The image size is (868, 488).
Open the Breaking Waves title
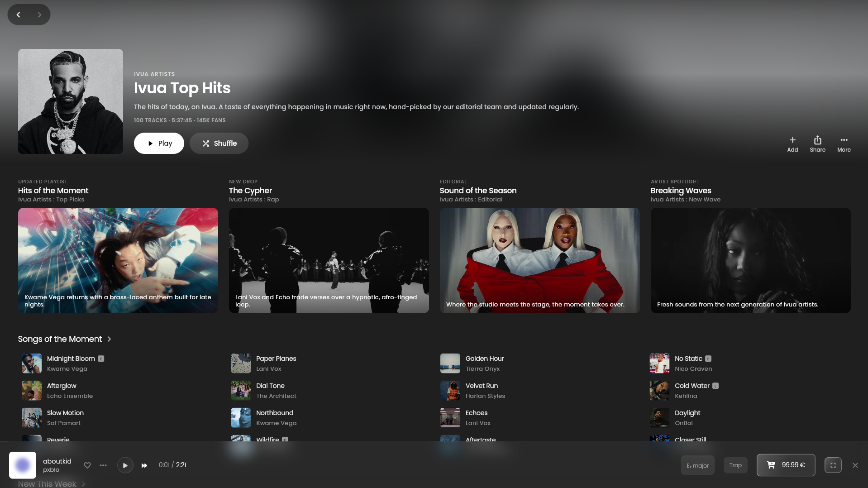(x=681, y=191)
